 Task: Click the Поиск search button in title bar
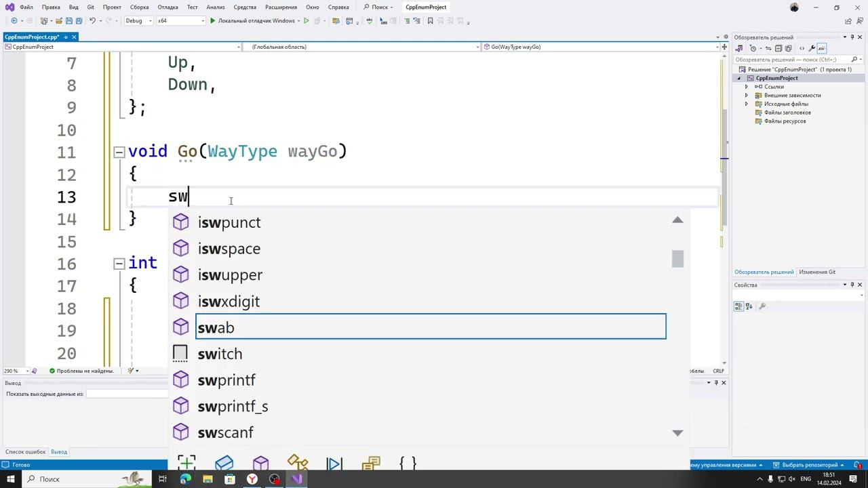point(378,7)
